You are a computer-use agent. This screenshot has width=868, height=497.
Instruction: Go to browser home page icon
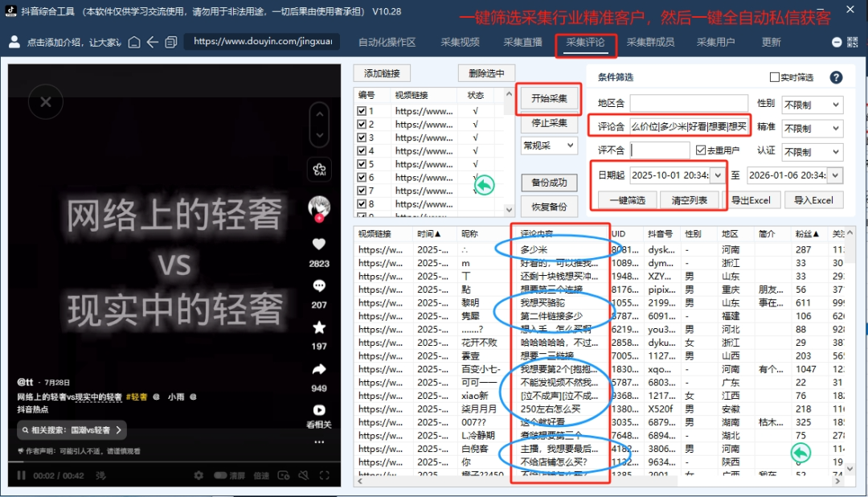[x=134, y=42]
